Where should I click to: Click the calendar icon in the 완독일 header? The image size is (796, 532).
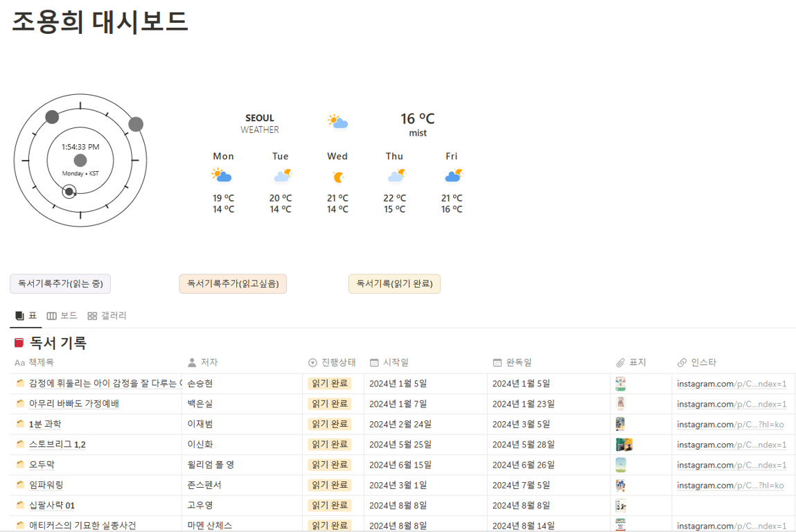coord(497,362)
